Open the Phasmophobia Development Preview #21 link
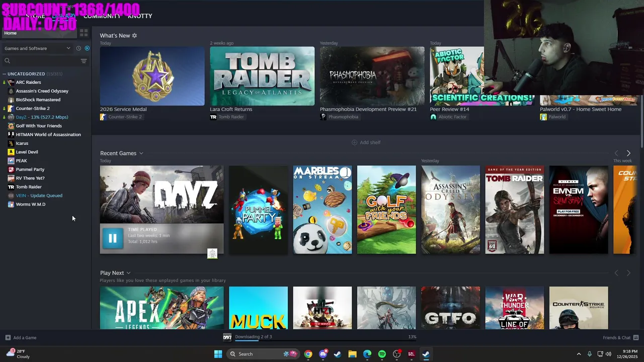This screenshot has width=644, height=362. point(368,109)
